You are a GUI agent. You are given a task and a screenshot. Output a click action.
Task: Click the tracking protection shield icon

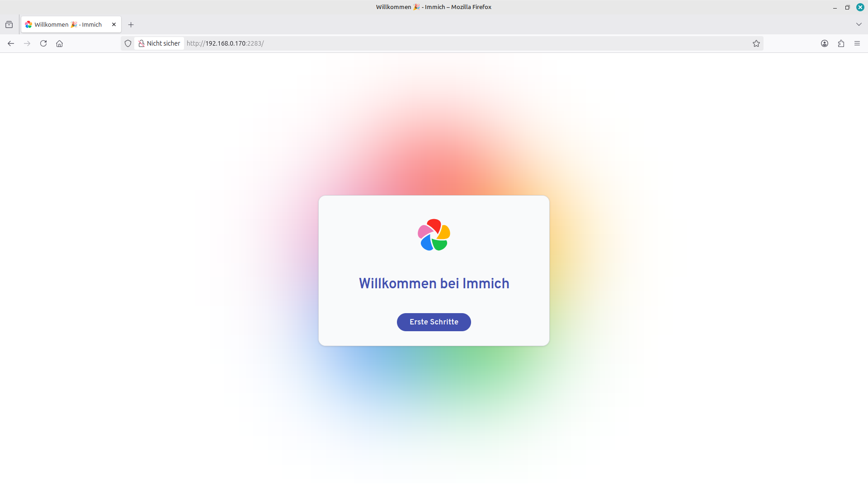coord(128,43)
